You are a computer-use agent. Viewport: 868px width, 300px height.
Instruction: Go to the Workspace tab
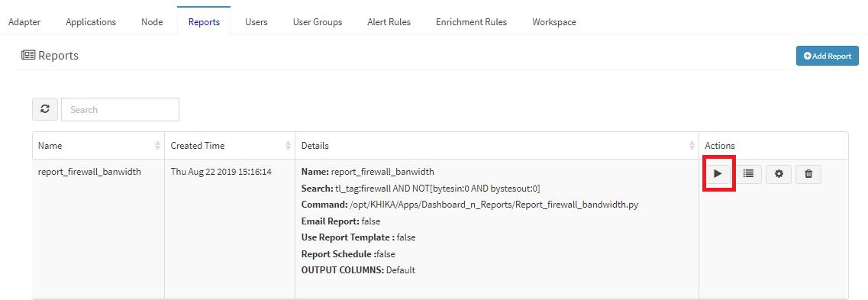[554, 22]
